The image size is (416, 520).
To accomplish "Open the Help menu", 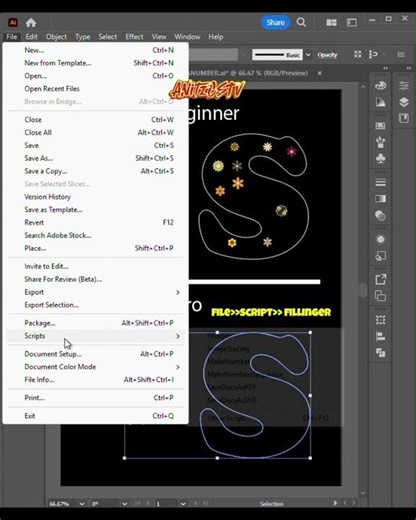I will click(x=216, y=37).
